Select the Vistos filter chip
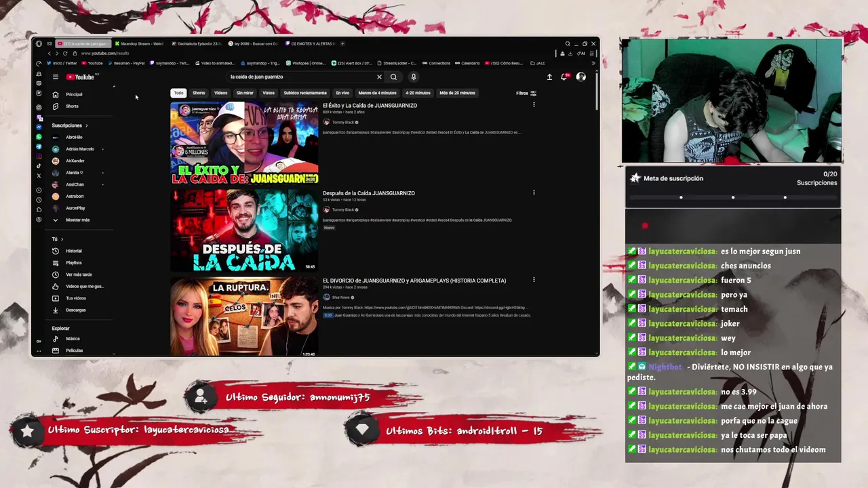This screenshot has height=488, width=868. point(269,93)
